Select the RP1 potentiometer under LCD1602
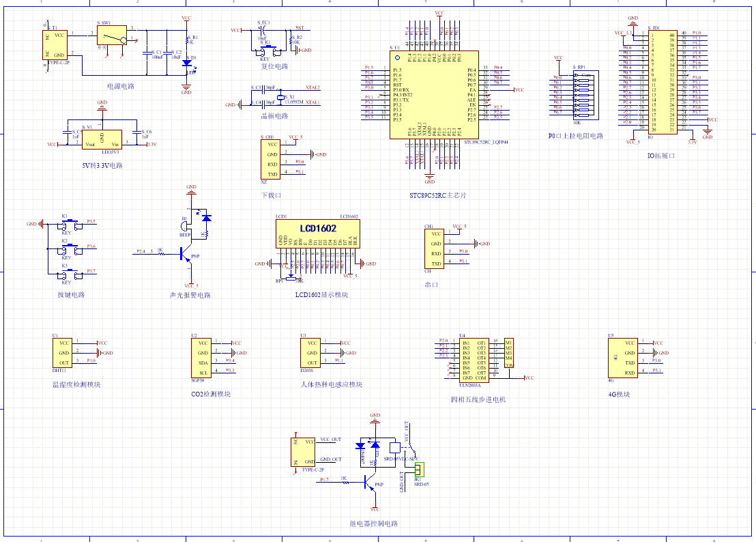This screenshot has width=756, height=542. click(x=291, y=278)
